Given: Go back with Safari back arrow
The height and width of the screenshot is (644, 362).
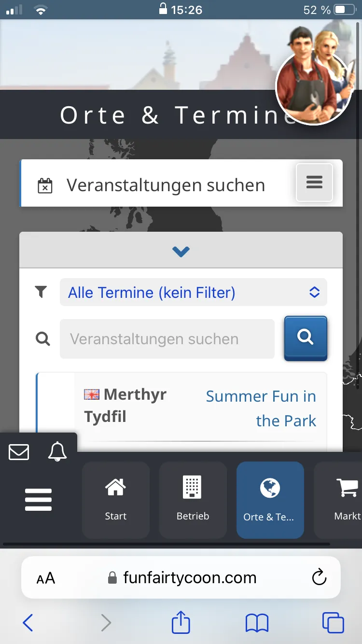Looking at the screenshot, I should pos(28,623).
